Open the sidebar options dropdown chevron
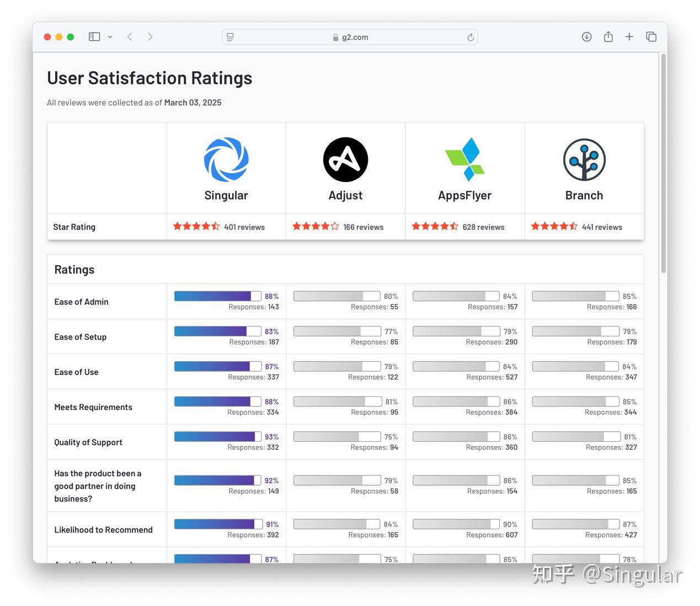This screenshot has height=606, width=700. click(x=110, y=37)
